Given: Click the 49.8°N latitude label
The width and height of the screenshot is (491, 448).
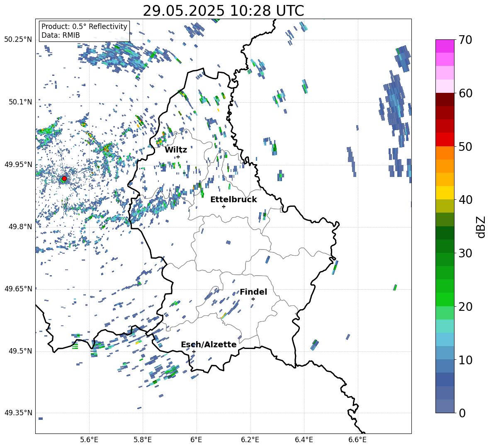Looking at the screenshot, I should pos(20,227).
